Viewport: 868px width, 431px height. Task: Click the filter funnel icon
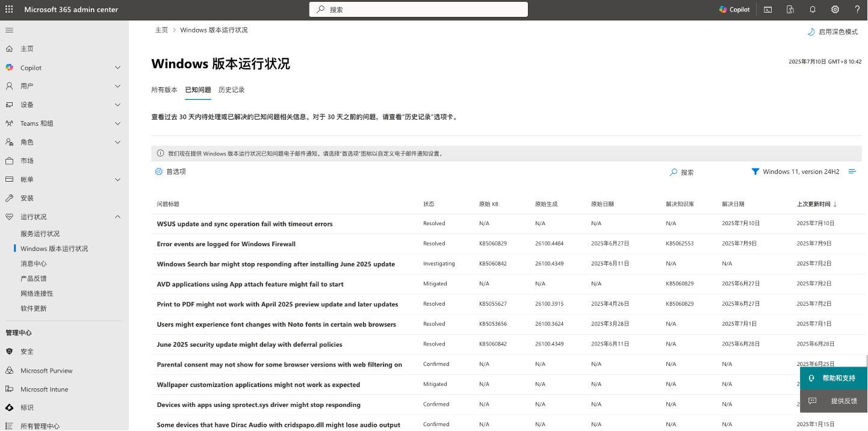(x=755, y=172)
